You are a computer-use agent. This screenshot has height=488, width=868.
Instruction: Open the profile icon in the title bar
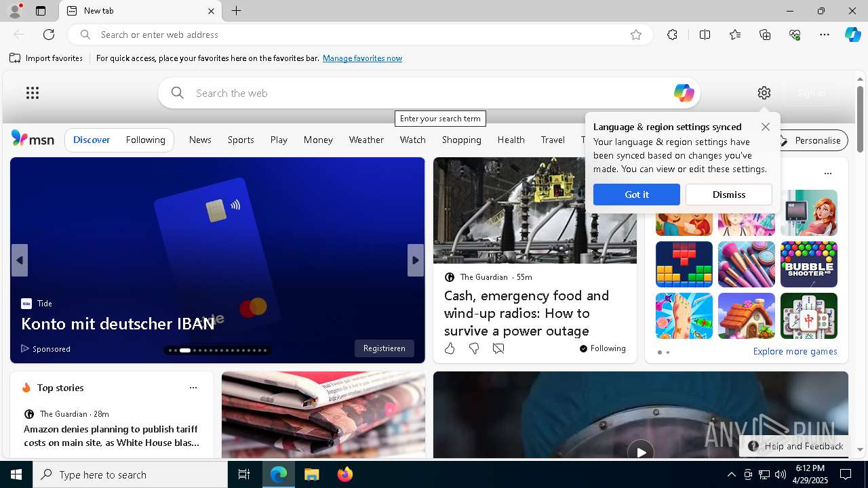(14, 11)
